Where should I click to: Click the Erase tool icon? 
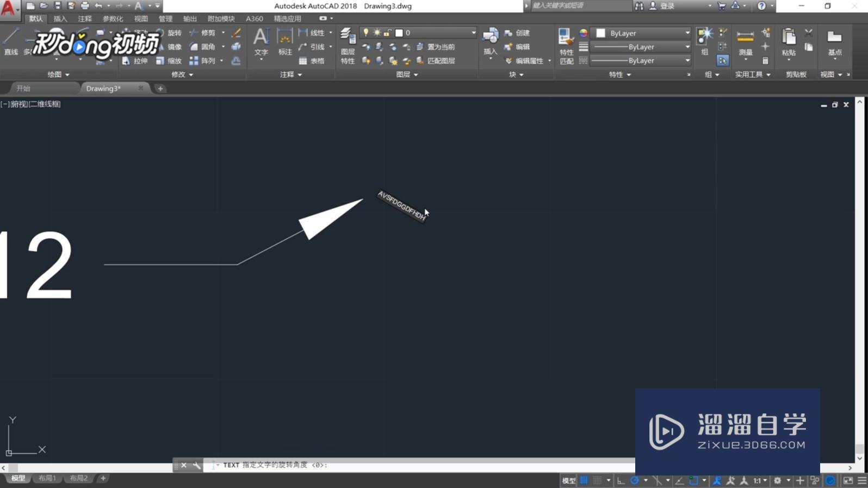point(235,33)
